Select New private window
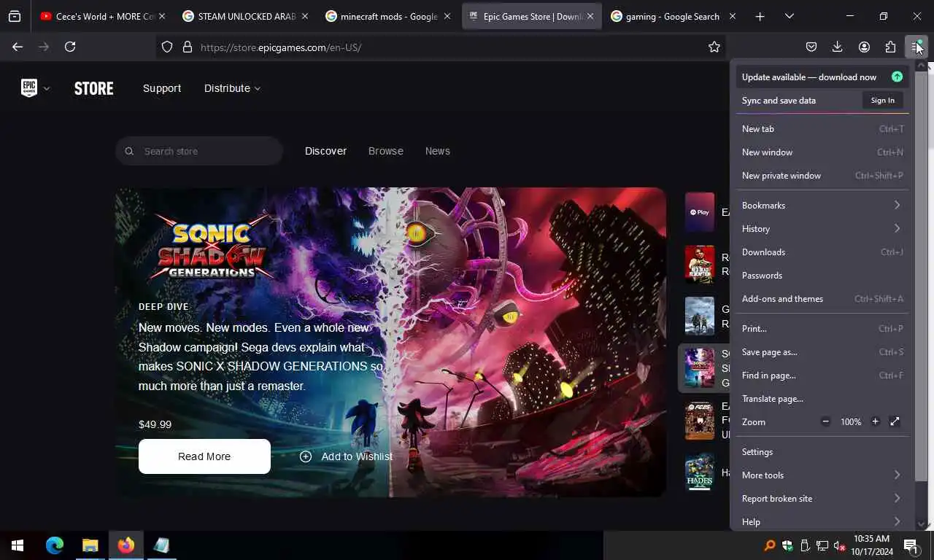 822,175
